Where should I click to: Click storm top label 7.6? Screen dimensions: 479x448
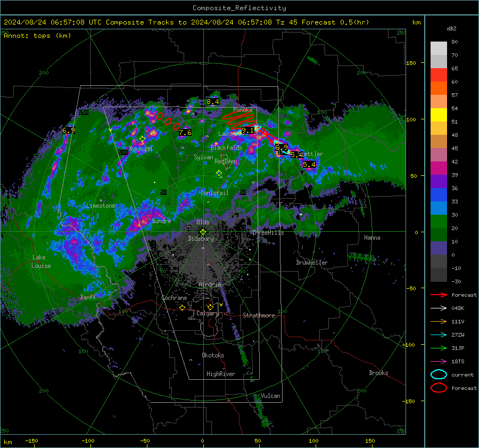tap(185, 133)
